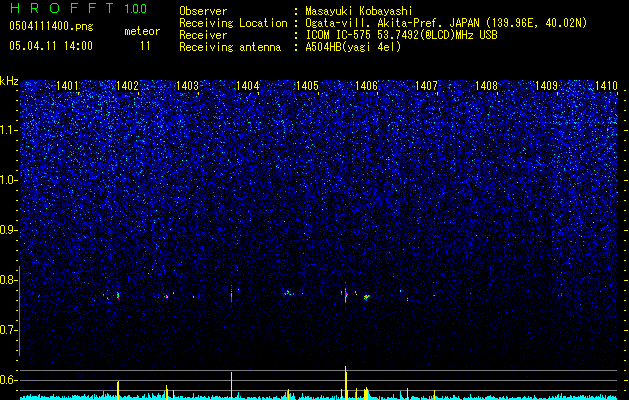Click the red meteor echo before 1404
This screenshot has height=400, width=629.
[231, 296]
